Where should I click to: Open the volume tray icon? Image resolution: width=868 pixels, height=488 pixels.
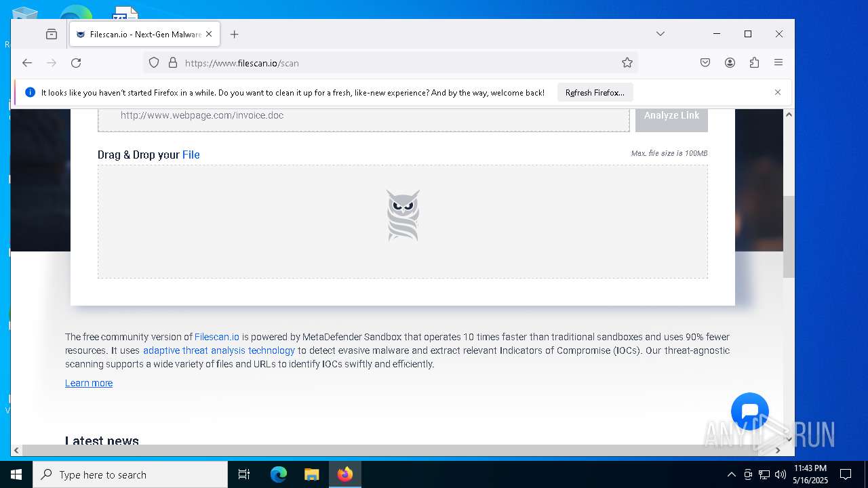(x=780, y=474)
